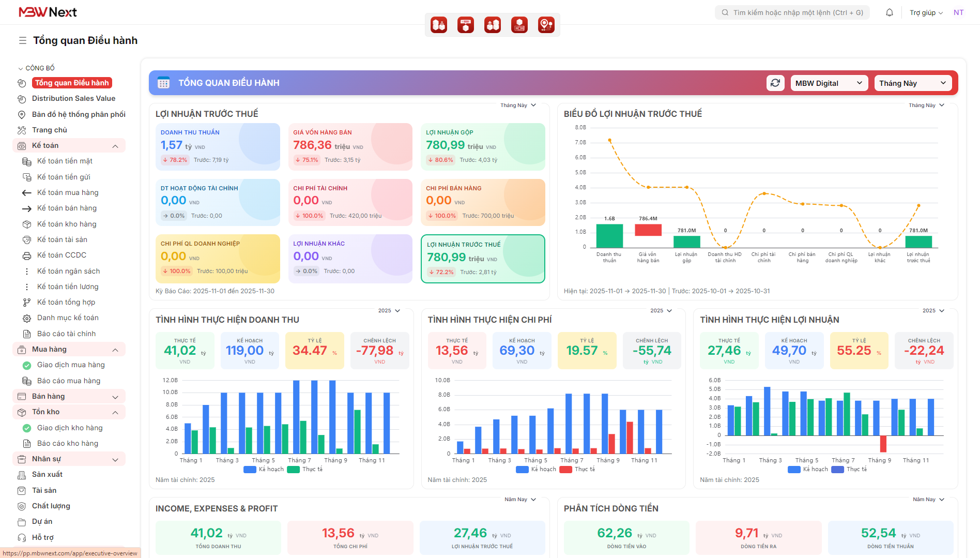Click the delivery route map pin icon
This screenshot has width=980, height=558.
(x=546, y=25)
